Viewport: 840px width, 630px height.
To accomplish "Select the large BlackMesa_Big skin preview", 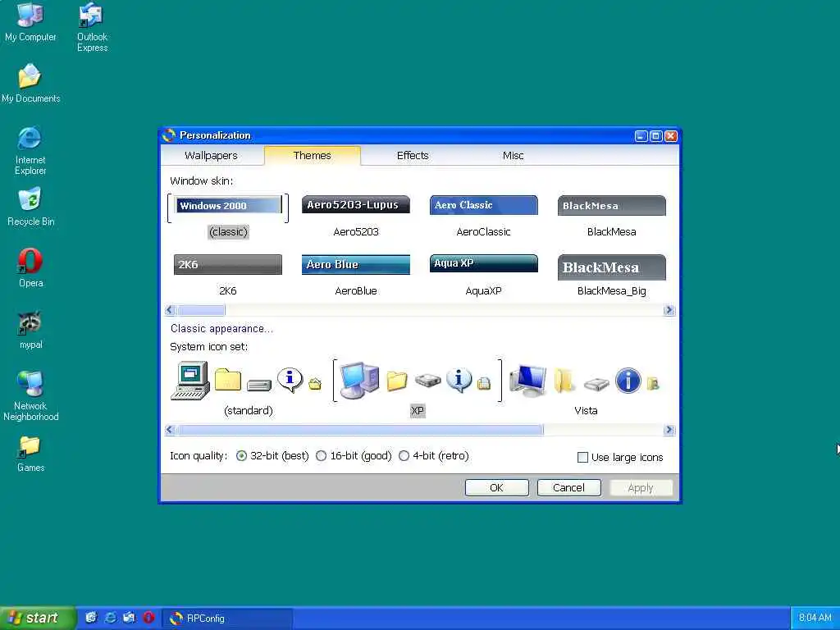I will point(611,267).
